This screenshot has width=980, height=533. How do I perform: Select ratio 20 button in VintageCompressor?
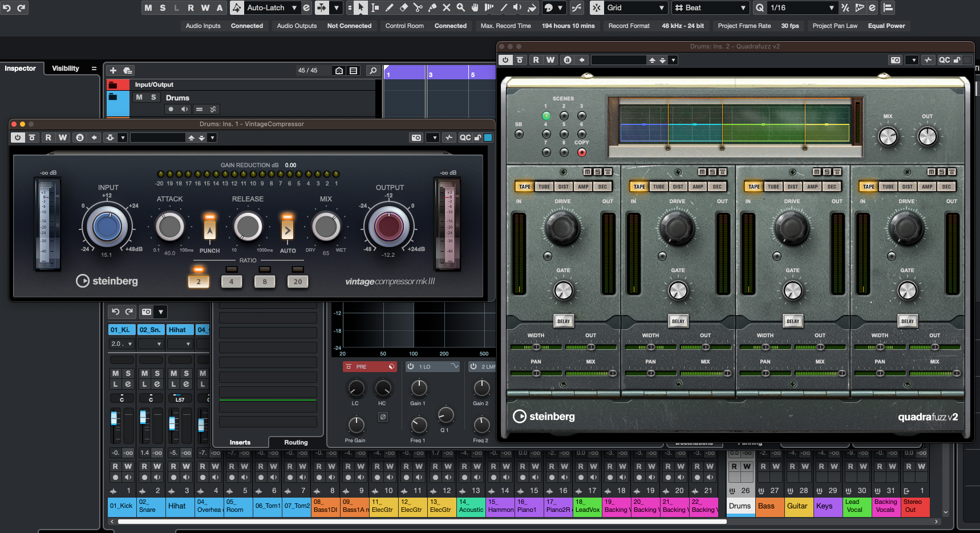point(298,281)
